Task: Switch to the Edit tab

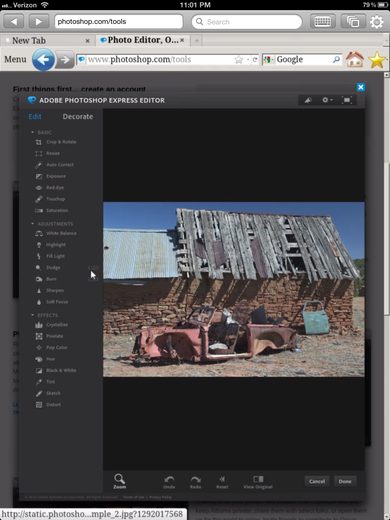Action: [x=35, y=116]
